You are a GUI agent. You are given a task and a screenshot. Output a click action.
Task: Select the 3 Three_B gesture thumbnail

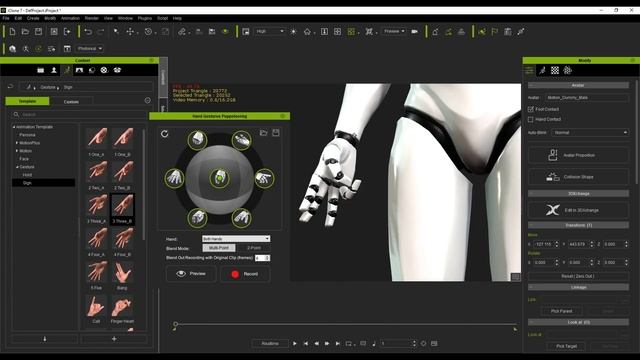(x=122, y=208)
